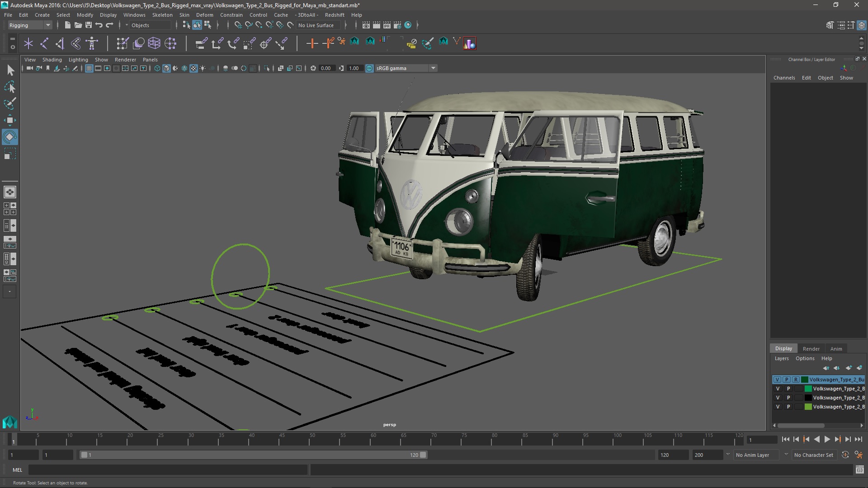Viewport: 868px width, 488px height.
Task: Click the render settings icon
Action: coord(397,25)
